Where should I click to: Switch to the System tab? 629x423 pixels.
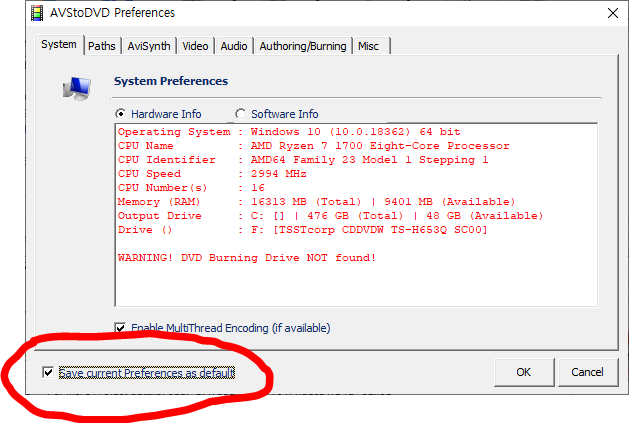(59, 45)
